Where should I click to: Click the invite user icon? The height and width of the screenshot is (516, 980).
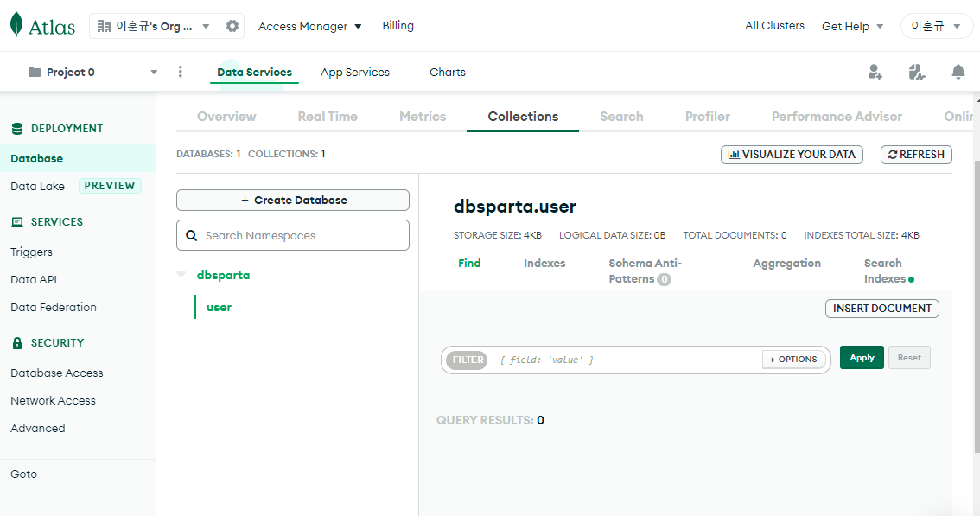875,72
